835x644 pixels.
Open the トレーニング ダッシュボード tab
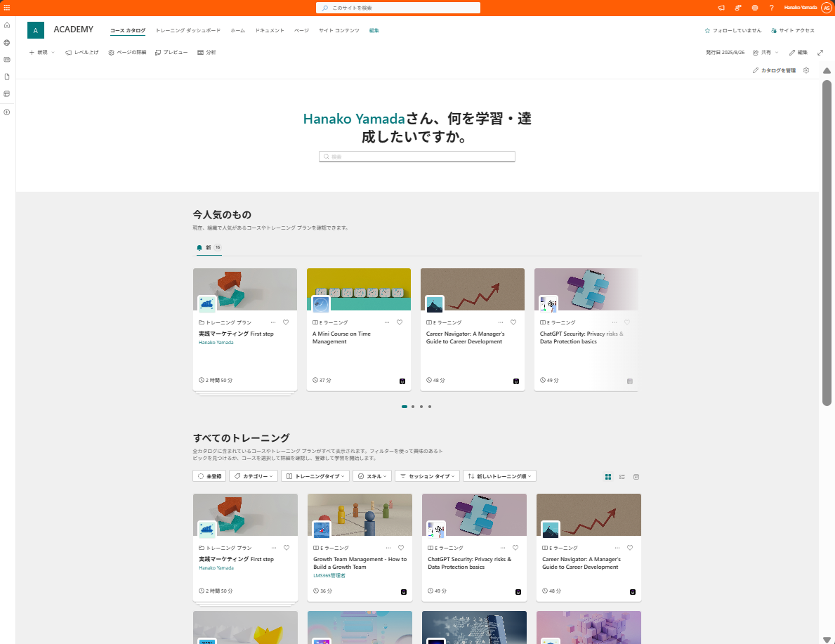188,30
